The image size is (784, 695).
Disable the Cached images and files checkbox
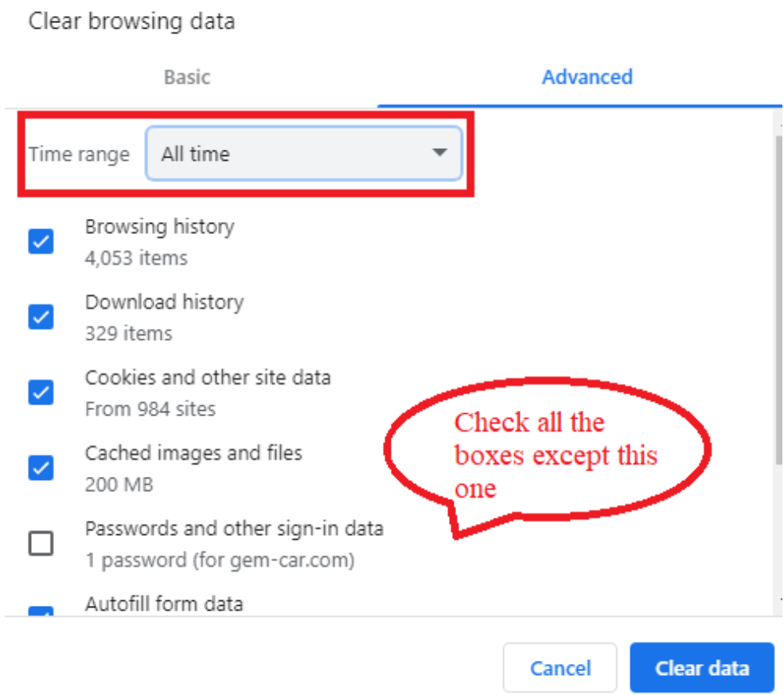[41, 468]
